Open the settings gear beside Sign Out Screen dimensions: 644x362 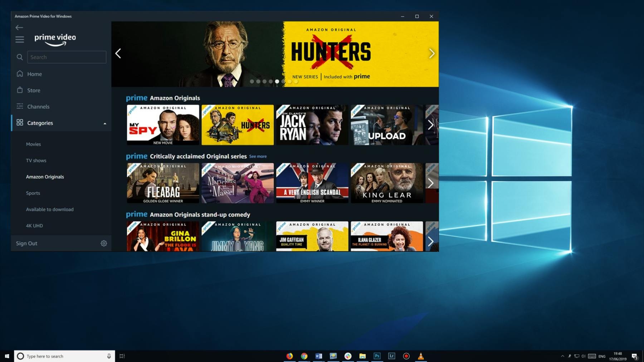click(103, 243)
